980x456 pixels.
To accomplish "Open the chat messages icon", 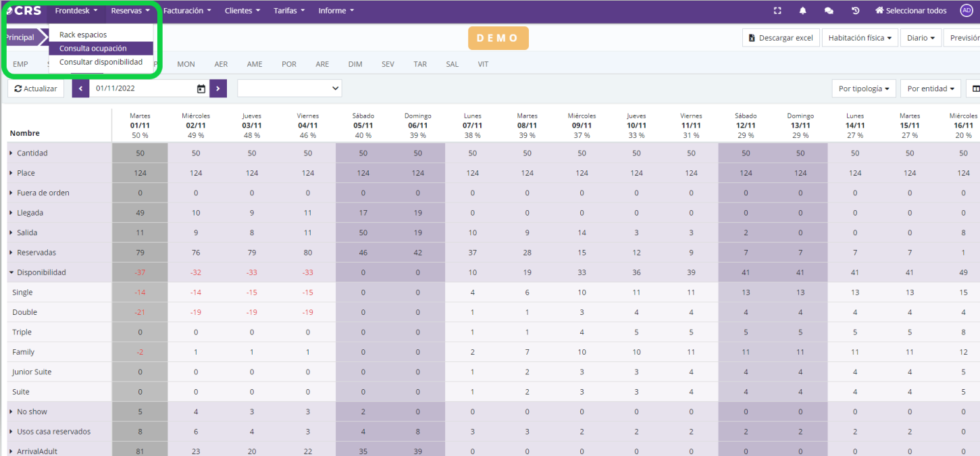I will 829,11.
